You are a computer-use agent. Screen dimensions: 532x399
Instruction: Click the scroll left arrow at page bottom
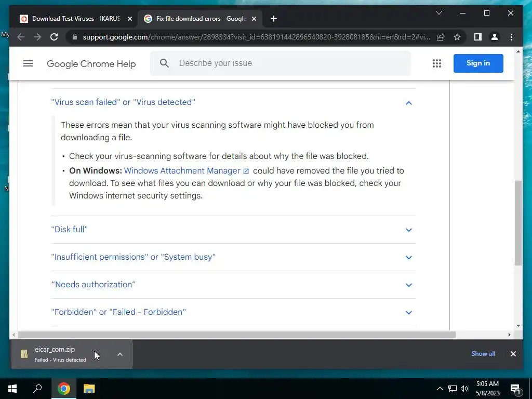(13, 335)
